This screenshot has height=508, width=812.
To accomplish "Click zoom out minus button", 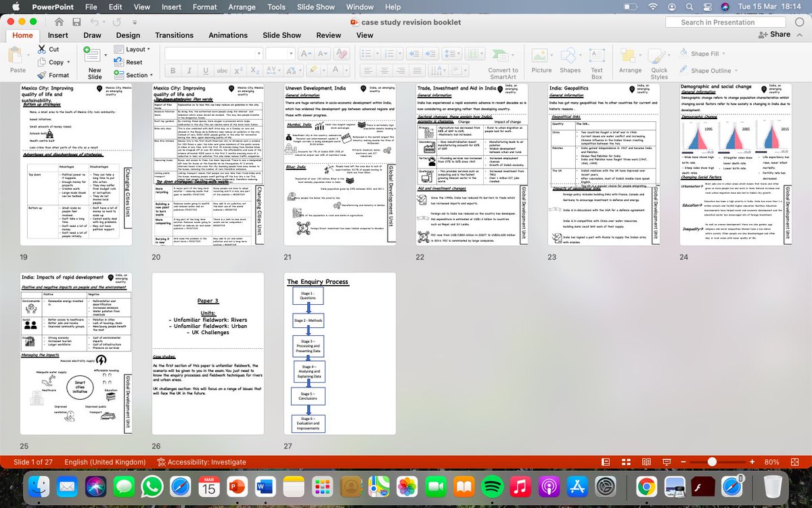I will click(683, 462).
